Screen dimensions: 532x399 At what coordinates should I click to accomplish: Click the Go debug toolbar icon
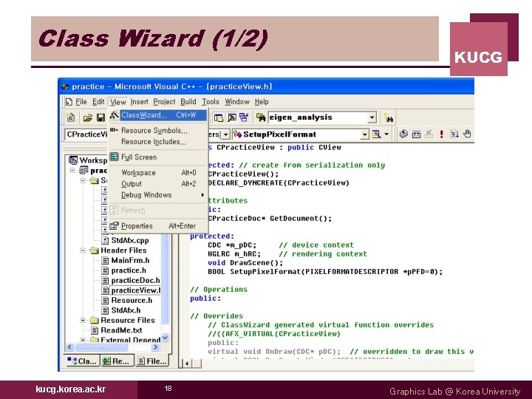pyautogui.click(x=454, y=134)
